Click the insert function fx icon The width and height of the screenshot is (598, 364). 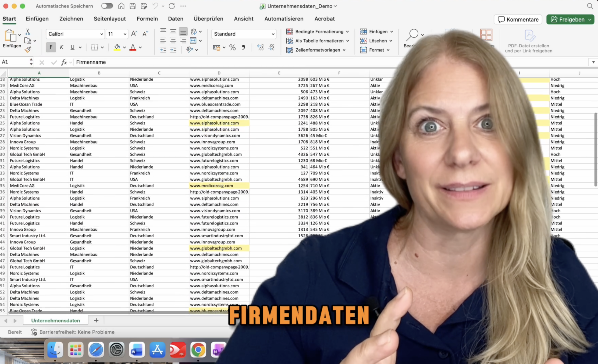64,62
